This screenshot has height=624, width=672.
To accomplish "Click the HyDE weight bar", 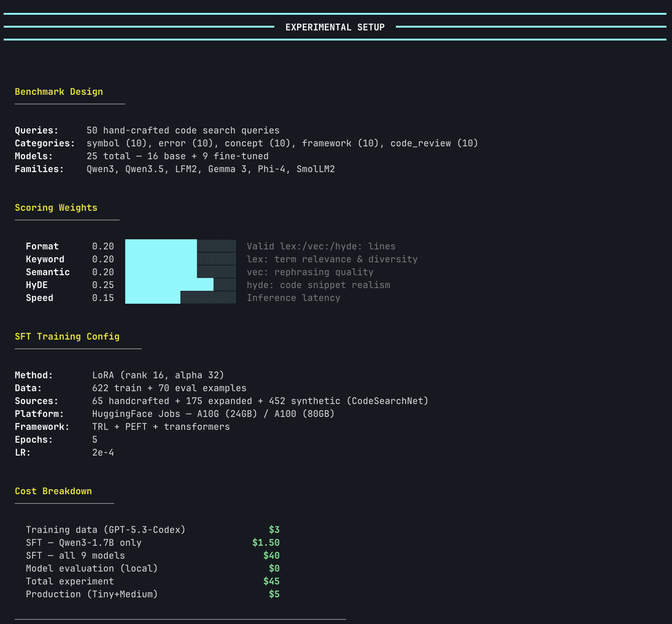I will [x=180, y=285].
